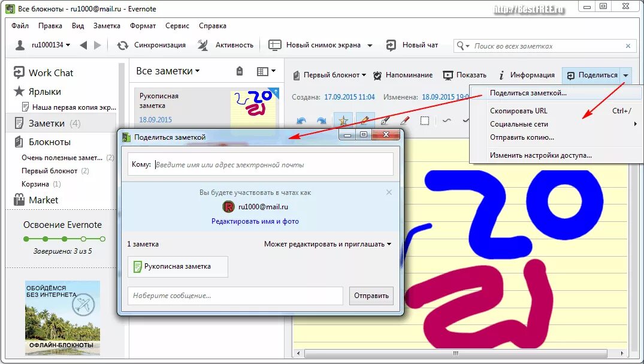Click the Синхронизация sync button
This screenshot has height=364, width=644.
(x=151, y=45)
